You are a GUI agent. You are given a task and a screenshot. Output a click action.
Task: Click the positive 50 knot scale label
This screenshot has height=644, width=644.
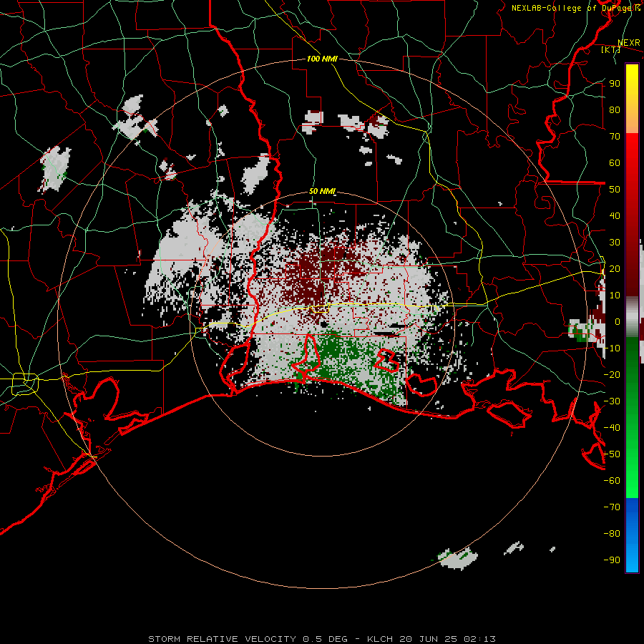coord(615,190)
